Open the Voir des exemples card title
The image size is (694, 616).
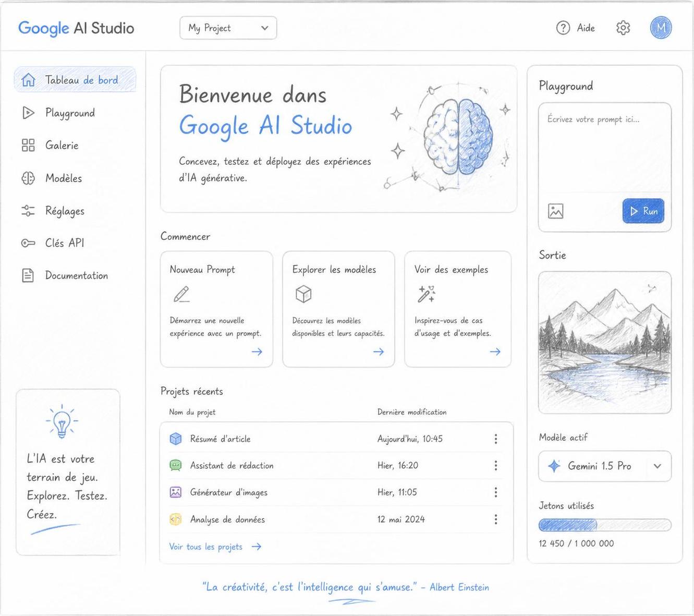click(452, 270)
